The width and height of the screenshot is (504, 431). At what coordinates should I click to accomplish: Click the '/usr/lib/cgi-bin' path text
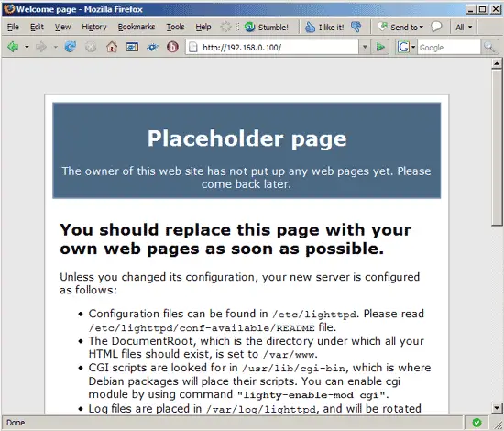293,368
